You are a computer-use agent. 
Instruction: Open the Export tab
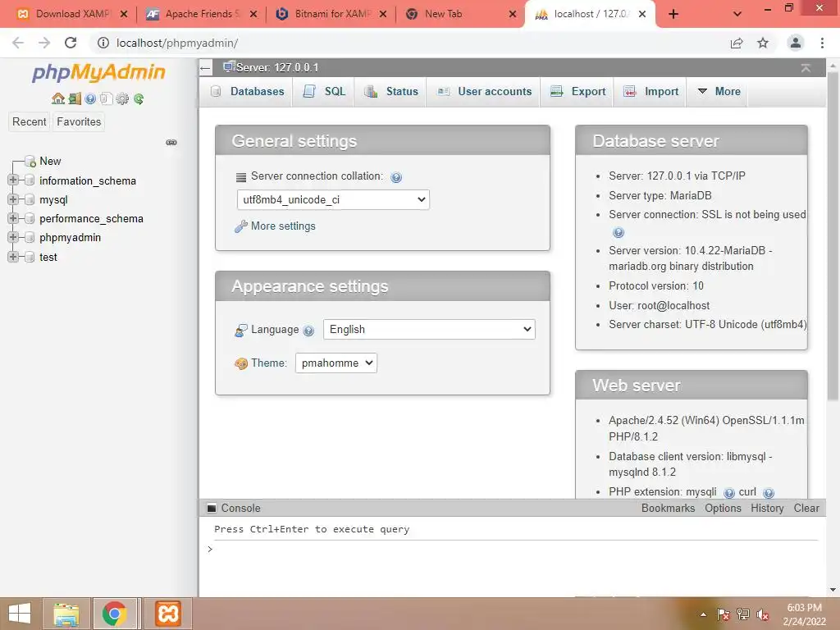577,92
